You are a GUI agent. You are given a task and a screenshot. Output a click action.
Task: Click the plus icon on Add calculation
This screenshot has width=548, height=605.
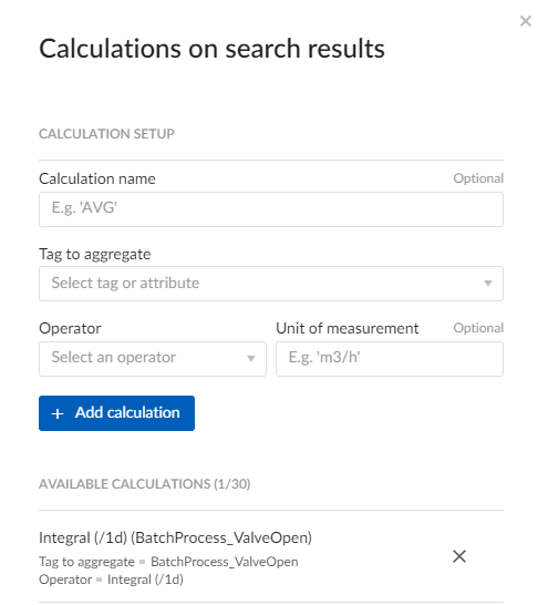point(58,414)
